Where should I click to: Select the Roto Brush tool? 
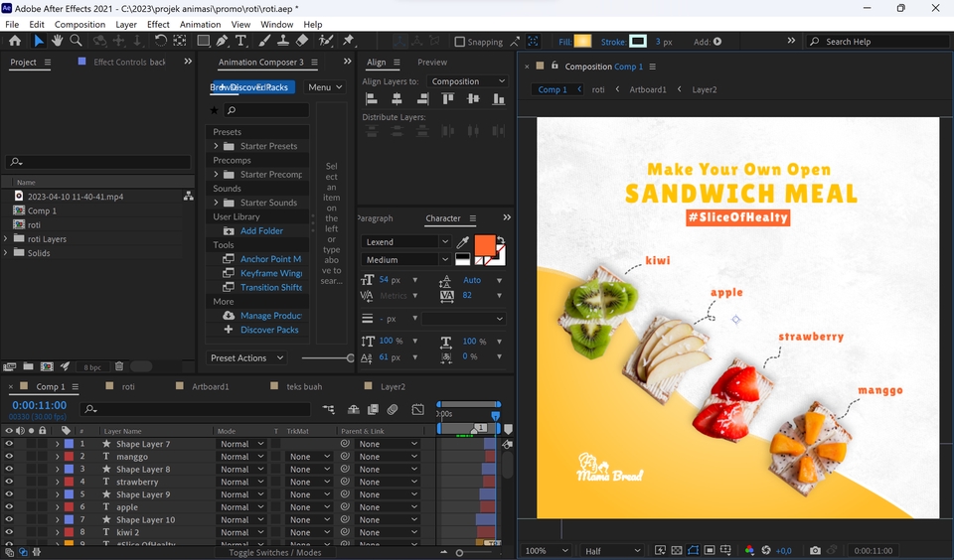click(326, 41)
